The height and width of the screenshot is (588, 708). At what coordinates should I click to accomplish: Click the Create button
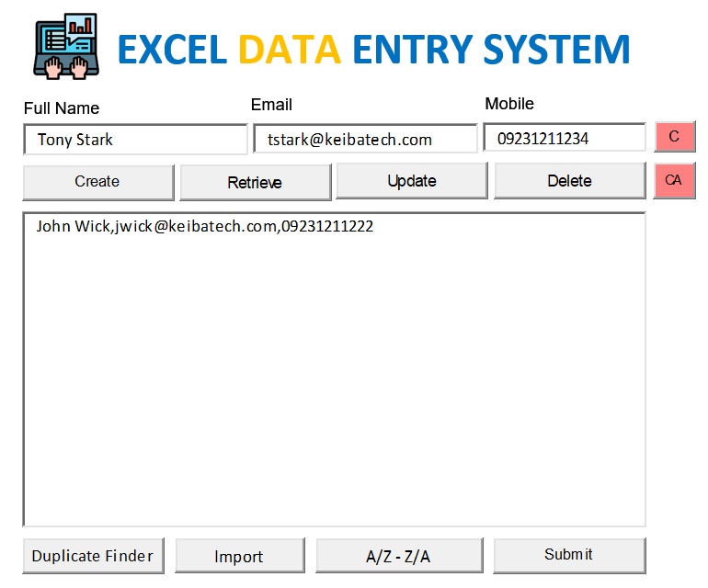[x=98, y=182]
